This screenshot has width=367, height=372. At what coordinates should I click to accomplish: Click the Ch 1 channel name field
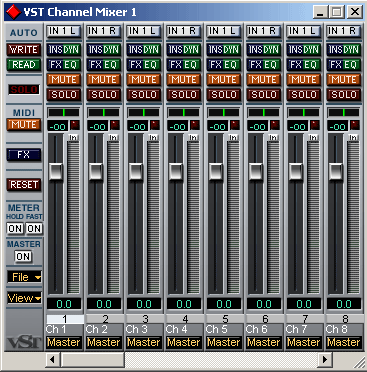tap(64, 329)
